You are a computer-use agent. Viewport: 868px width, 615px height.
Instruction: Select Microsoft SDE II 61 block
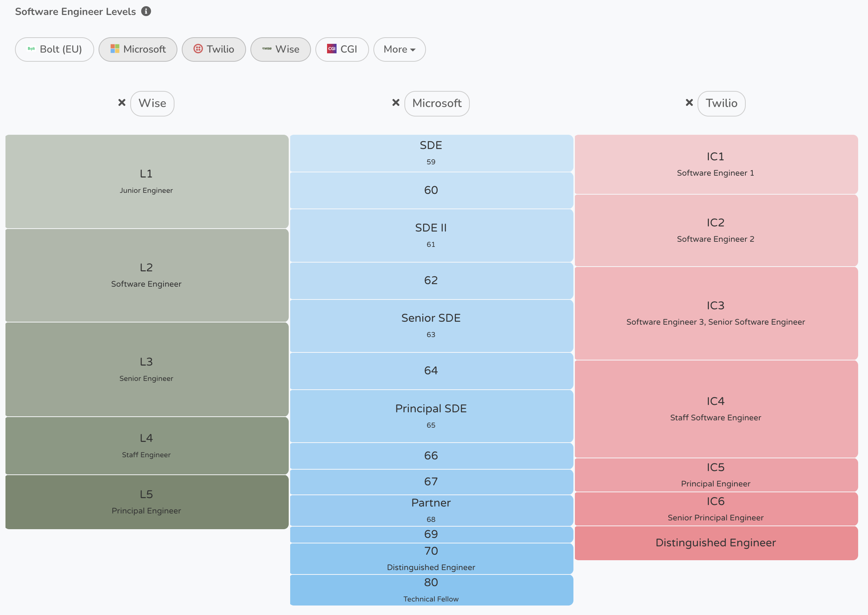431,236
